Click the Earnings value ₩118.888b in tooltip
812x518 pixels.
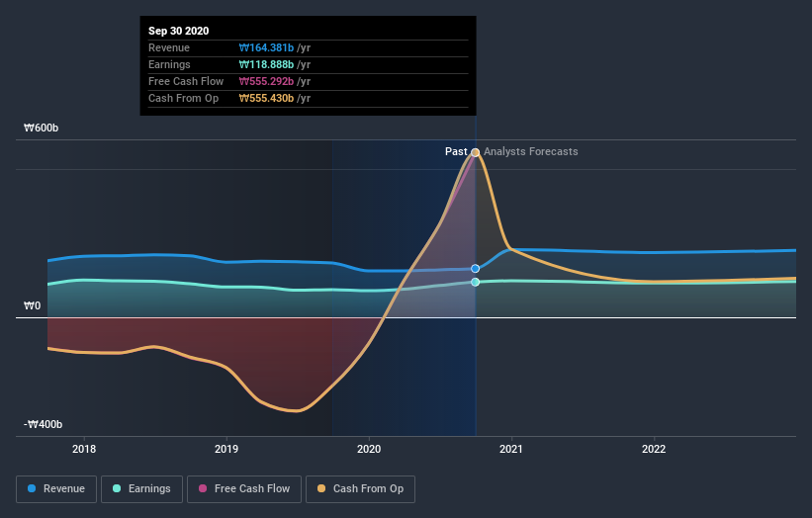click(266, 64)
